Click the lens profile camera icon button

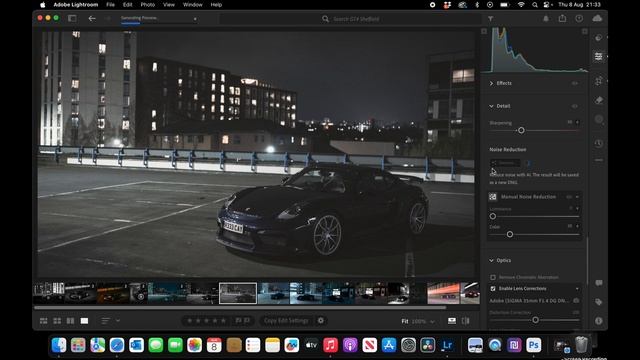pos(576,300)
